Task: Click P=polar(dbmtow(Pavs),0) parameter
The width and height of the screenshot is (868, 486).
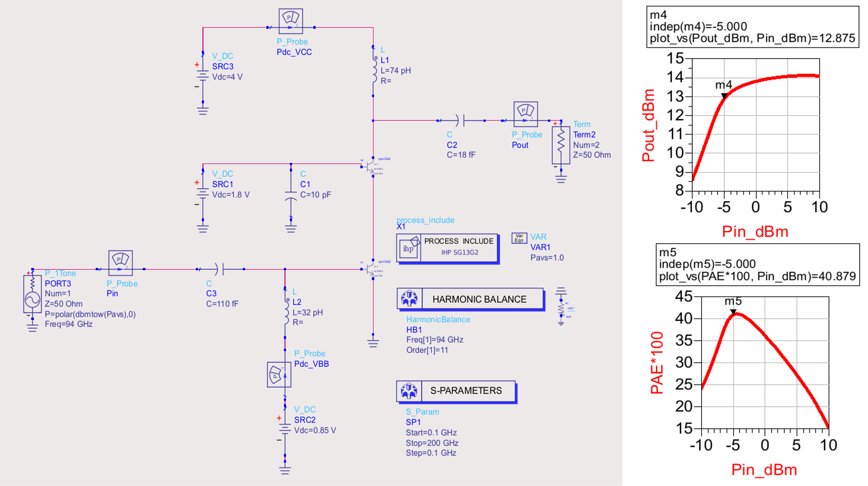Action: point(90,314)
